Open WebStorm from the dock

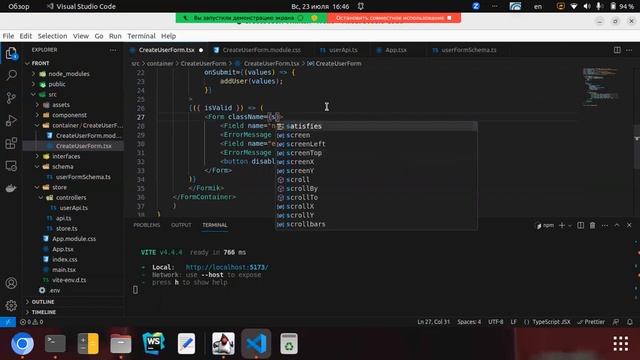[x=153, y=344]
